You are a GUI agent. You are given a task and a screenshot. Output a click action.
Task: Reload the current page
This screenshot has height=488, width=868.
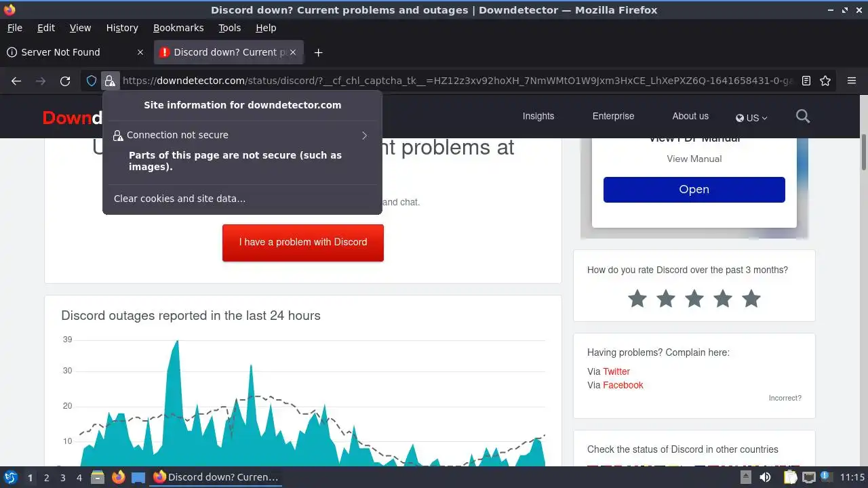click(65, 81)
